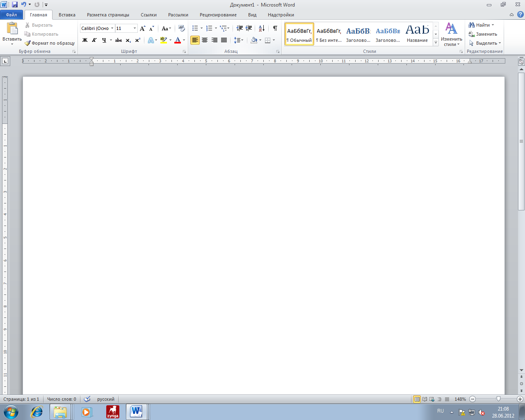Toggle show paragraph marks (¶)
Image resolution: width=525 pixels, height=420 pixels.
275,28
